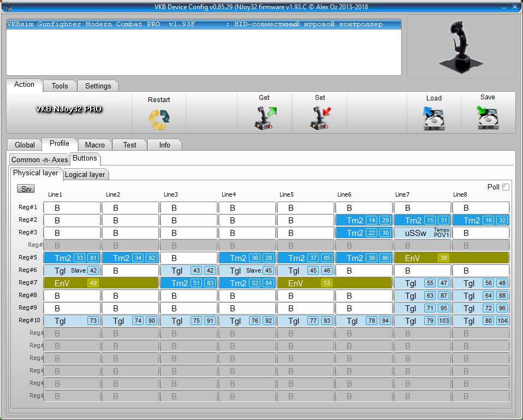
Task: Select the Tgl 75 91 cell
Action: (189, 321)
